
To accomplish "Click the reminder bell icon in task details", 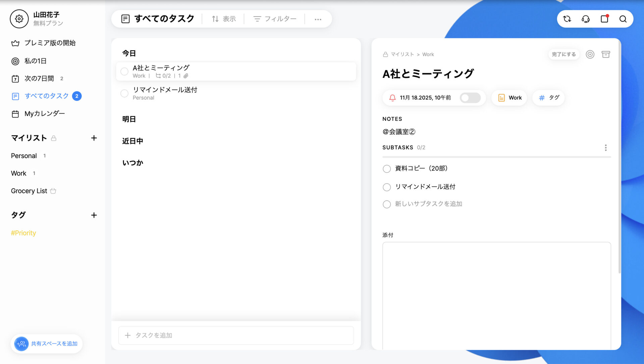I will [392, 98].
